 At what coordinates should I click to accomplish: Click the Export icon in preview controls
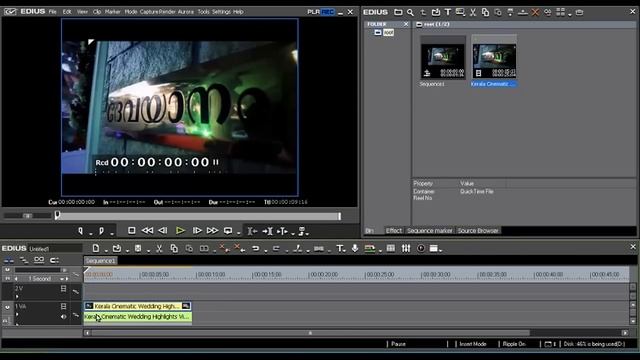point(302,231)
